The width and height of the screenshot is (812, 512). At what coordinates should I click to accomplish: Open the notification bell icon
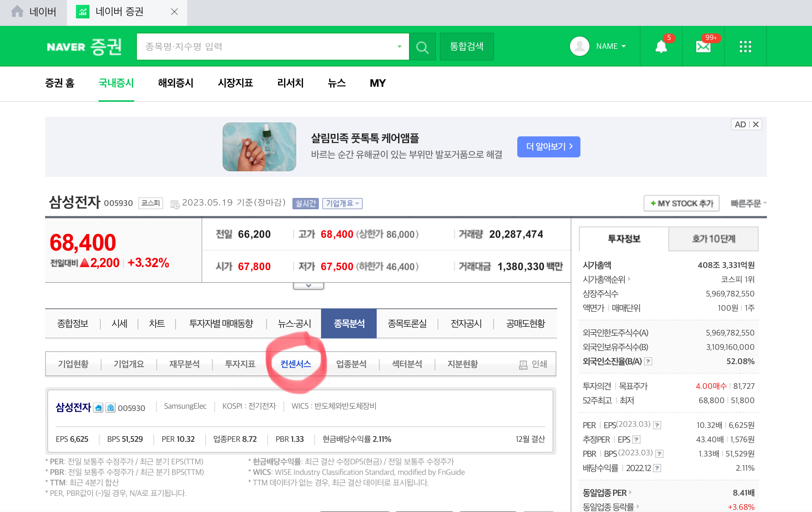point(661,46)
